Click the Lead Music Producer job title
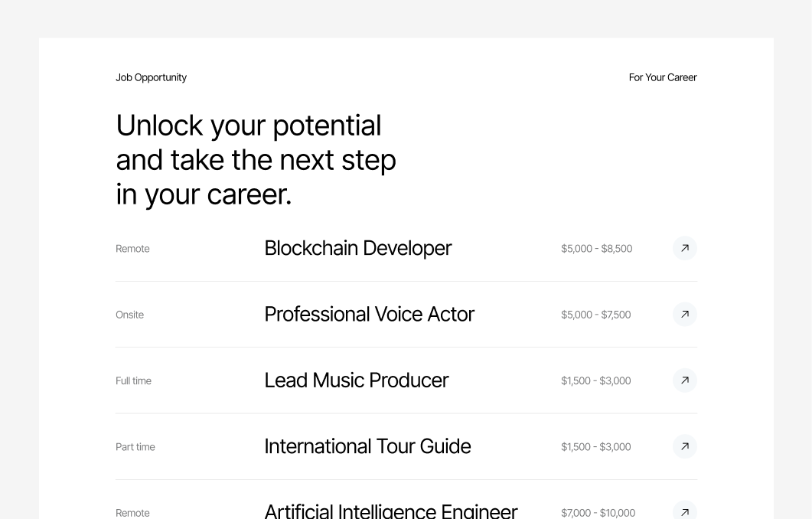This screenshot has width=812, height=519. (356, 380)
